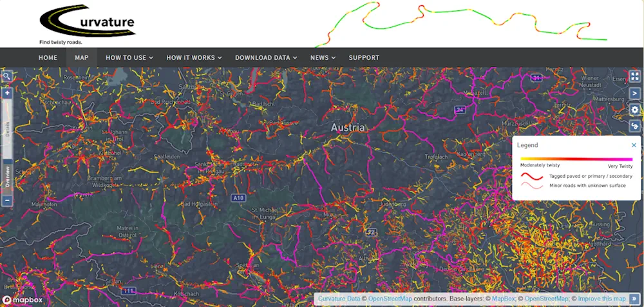Toggle fullscreen map view
Screen dimensions: 644x307
coord(635,76)
